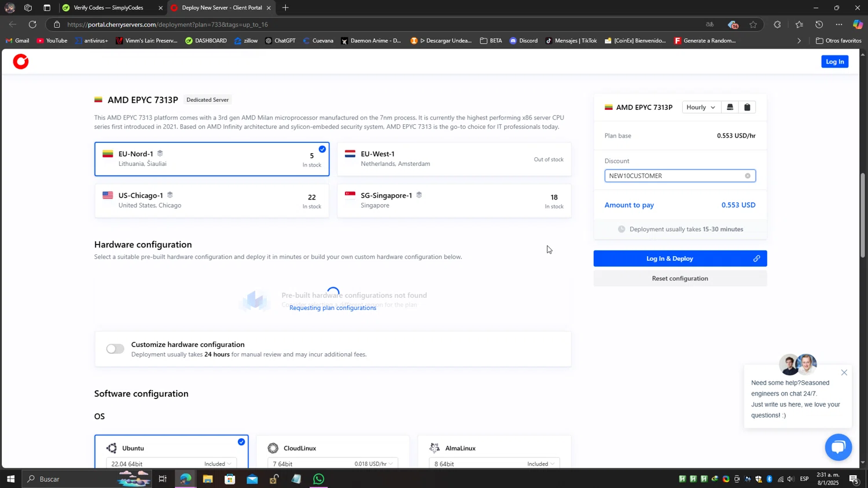The height and width of the screenshot is (488, 868).
Task: Close the chat help popup
Action: tap(844, 372)
